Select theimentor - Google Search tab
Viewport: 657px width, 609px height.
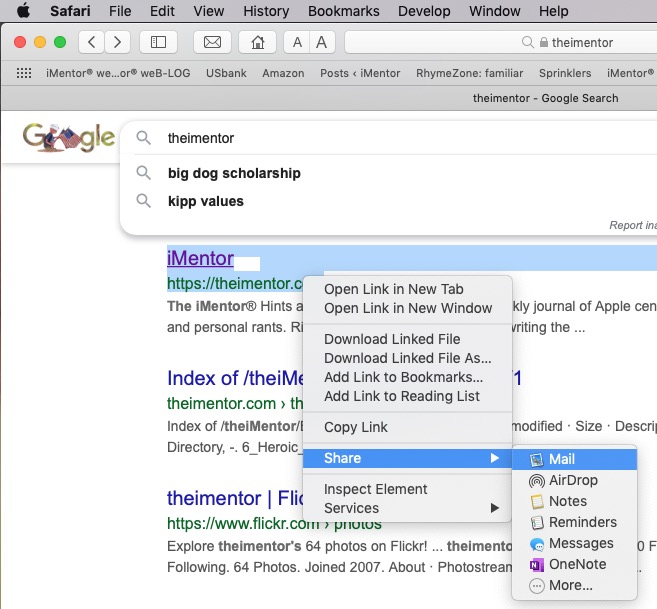tap(545, 98)
